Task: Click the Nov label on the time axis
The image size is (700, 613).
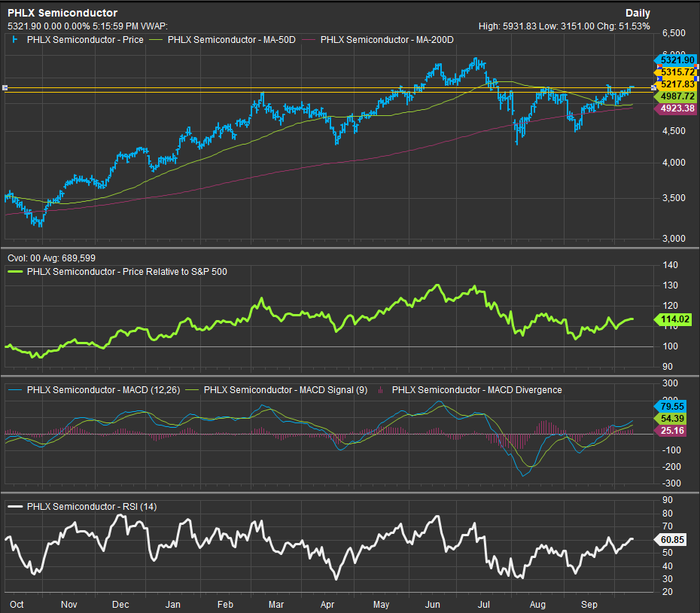Action: [x=68, y=605]
